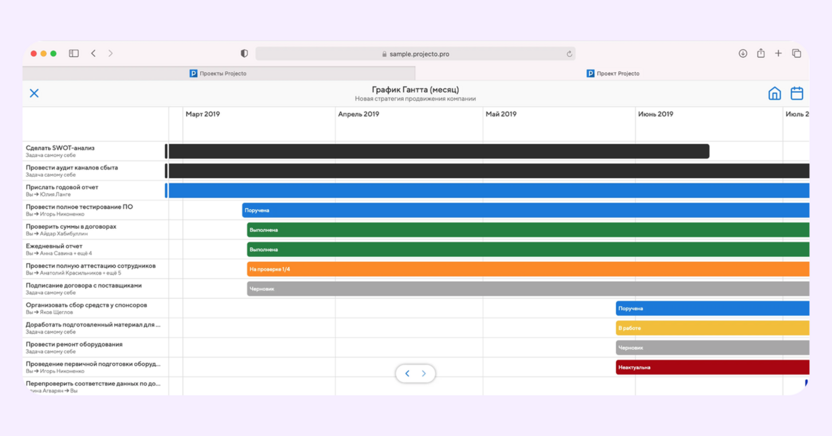
Task: Click privacy shield icon near address bar
Action: pos(244,54)
